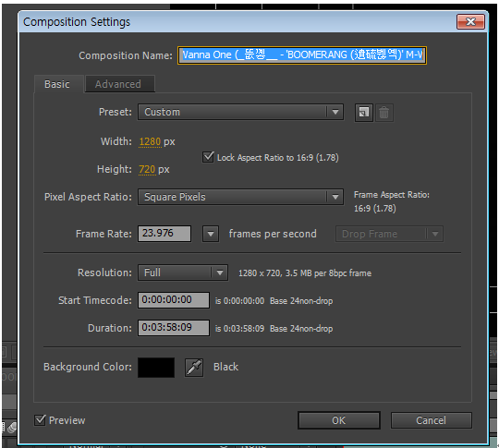Image resolution: width=499 pixels, height=448 pixels.
Task: Click the Start Timecode field
Action: pos(174,300)
